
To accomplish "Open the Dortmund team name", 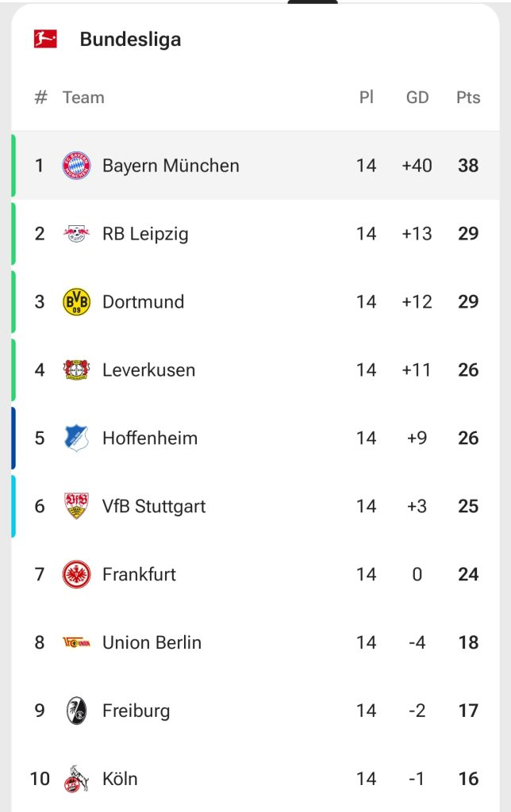I will (143, 302).
